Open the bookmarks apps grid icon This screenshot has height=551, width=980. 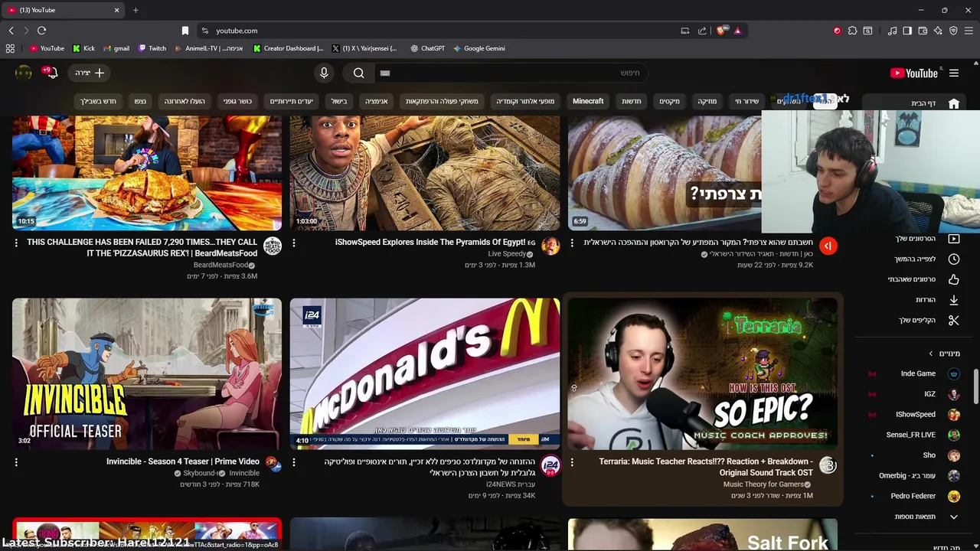pyautogui.click(x=10, y=48)
